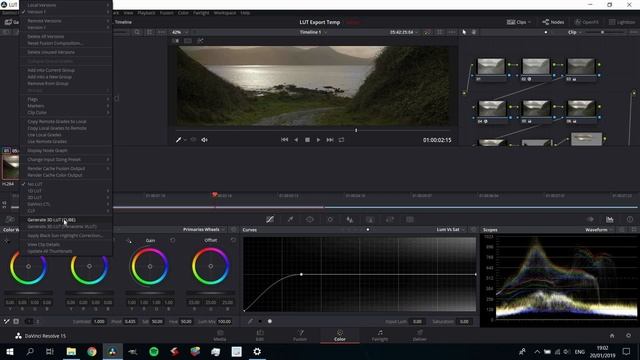The height and width of the screenshot is (360, 640).
Task: Open the viewer zoom 42% dropdown
Action: pyautogui.click(x=180, y=32)
